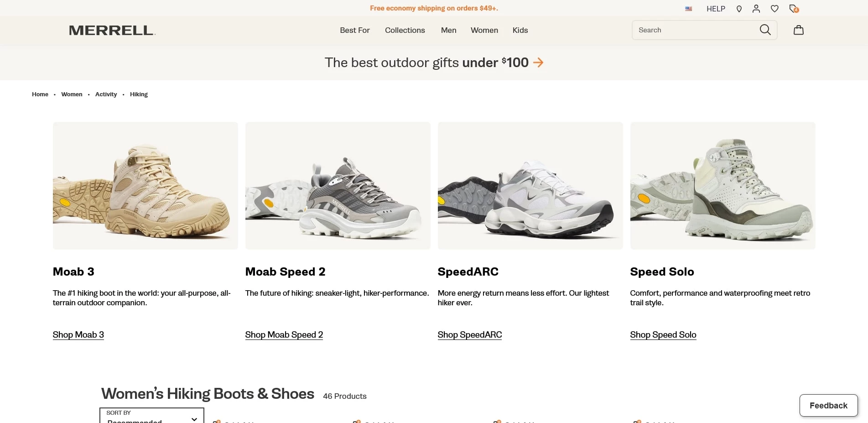Click the search magnifier icon
Image resolution: width=868 pixels, height=423 pixels.
pyautogui.click(x=765, y=30)
